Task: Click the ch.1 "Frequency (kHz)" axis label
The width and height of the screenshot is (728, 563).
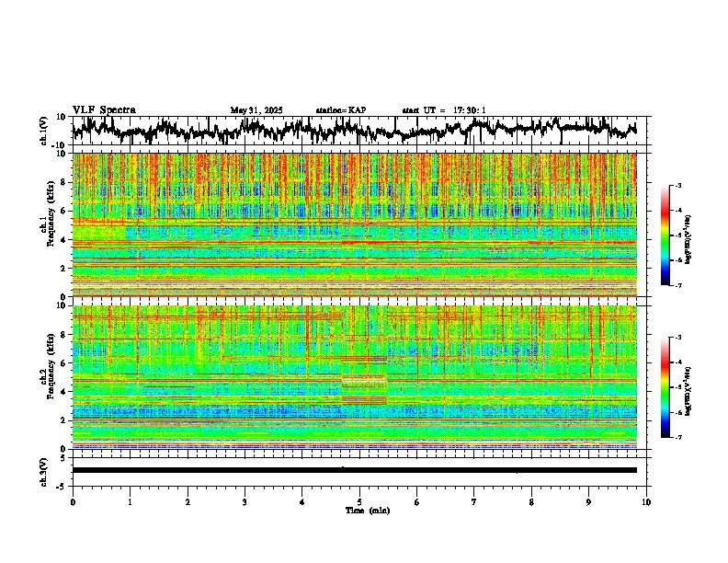Action: [51, 213]
